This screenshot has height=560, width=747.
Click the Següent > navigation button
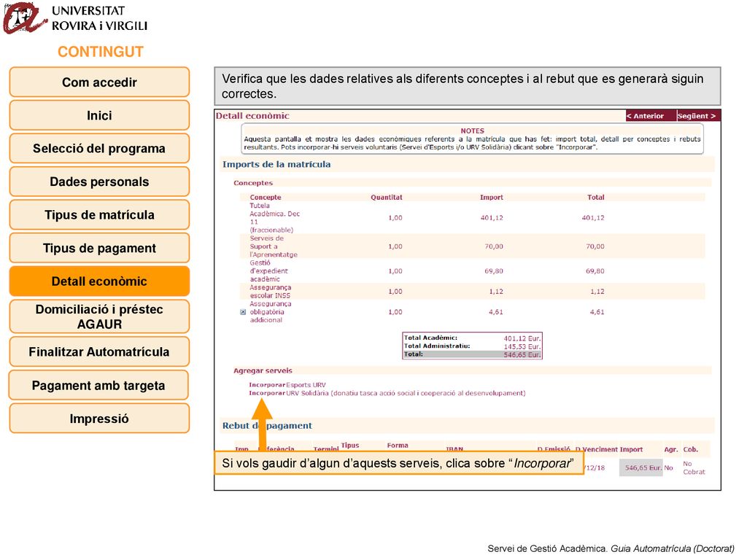pos(697,116)
